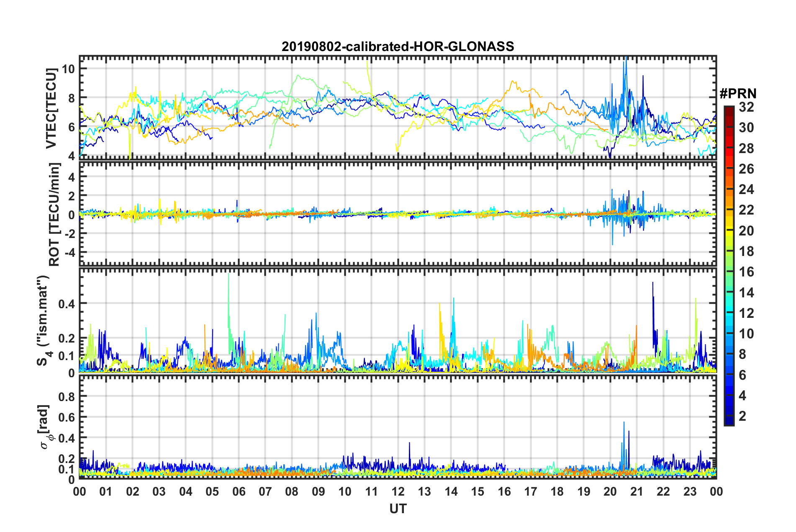Select UT axis tick label 05

[x=212, y=491]
